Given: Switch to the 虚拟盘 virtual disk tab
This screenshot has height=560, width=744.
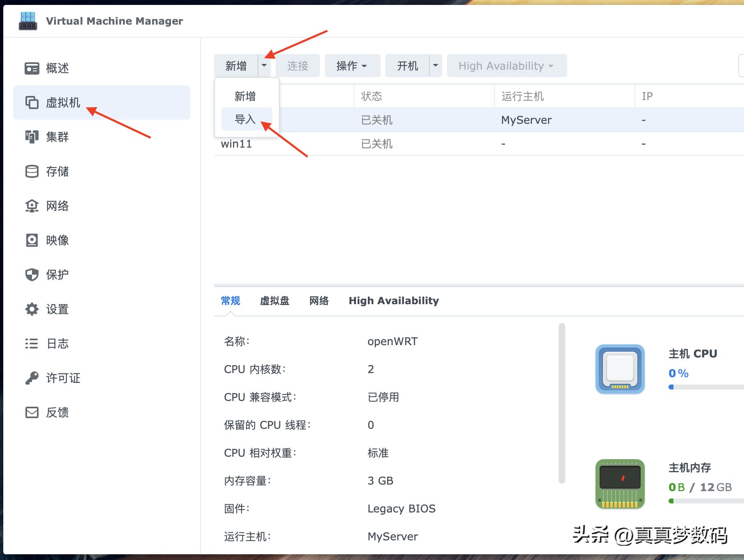Looking at the screenshot, I should [275, 301].
